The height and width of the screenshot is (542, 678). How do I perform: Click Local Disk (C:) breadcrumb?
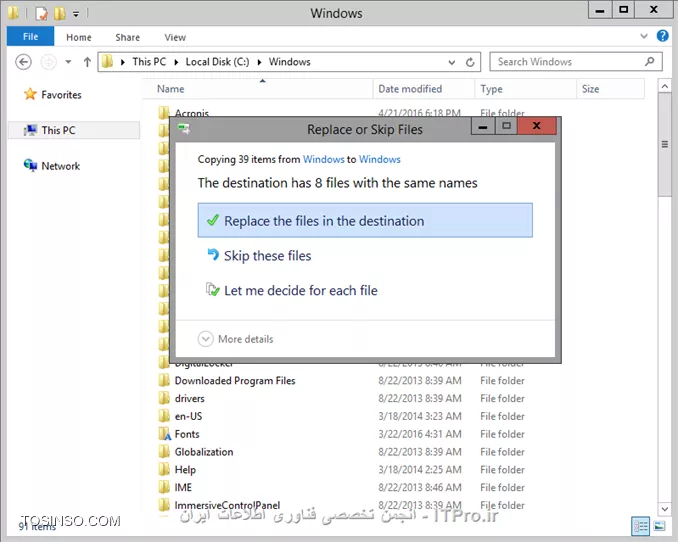[x=217, y=62]
